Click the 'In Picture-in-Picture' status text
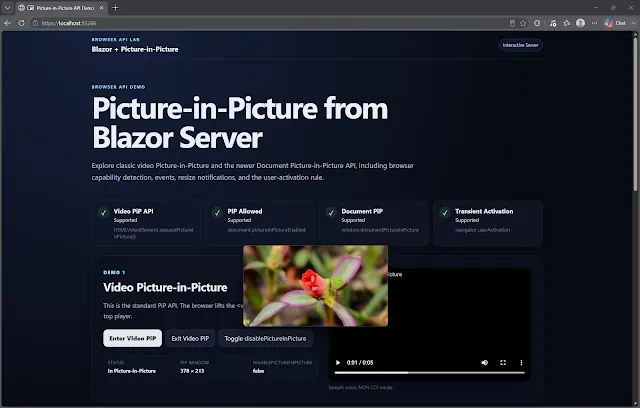This screenshot has height=408, width=640. (x=132, y=371)
